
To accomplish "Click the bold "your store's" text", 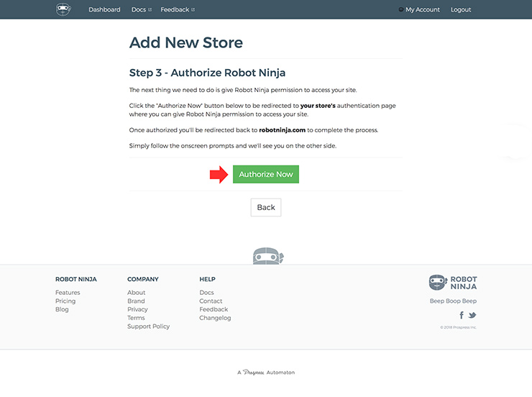I will coord(318,106).
